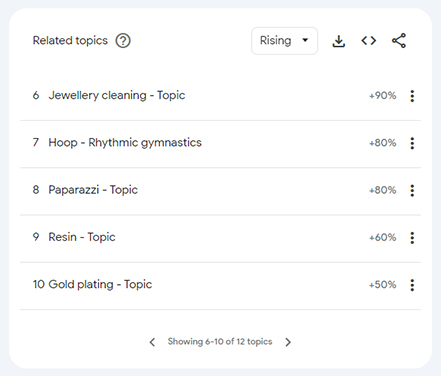Open Resin - Topic link
This screenshot has width=441, height=376.
[82, 237]
